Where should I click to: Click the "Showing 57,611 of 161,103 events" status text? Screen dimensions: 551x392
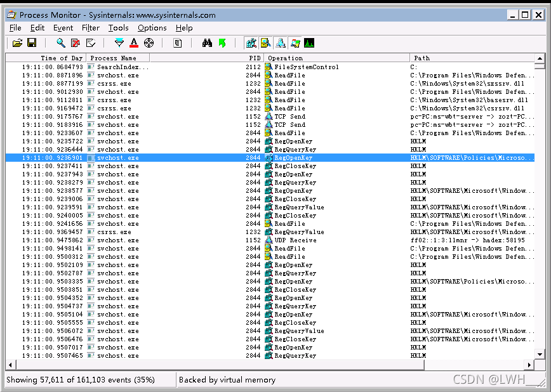pos(81,380)
